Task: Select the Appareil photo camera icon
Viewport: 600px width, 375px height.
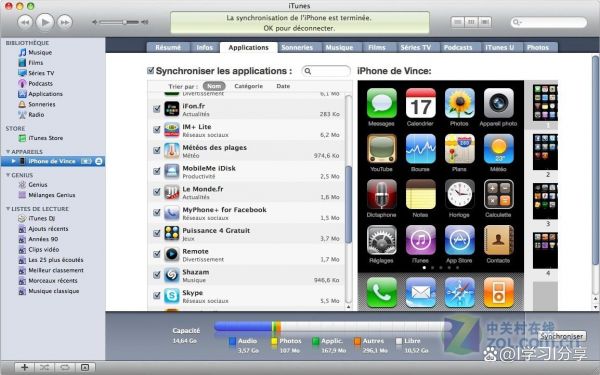Action: (499, 103)
